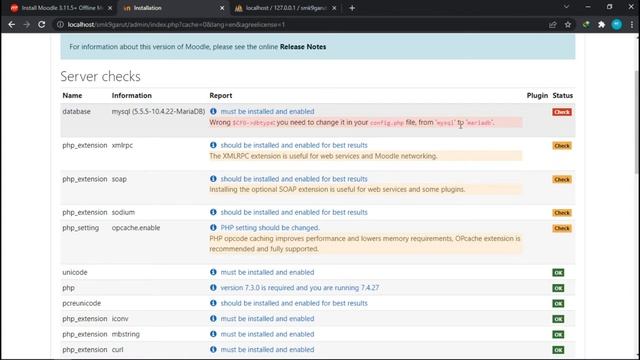Click info icon in the opcache.enable row
Viewport: 640px width, 360px height.
(213, 227)
